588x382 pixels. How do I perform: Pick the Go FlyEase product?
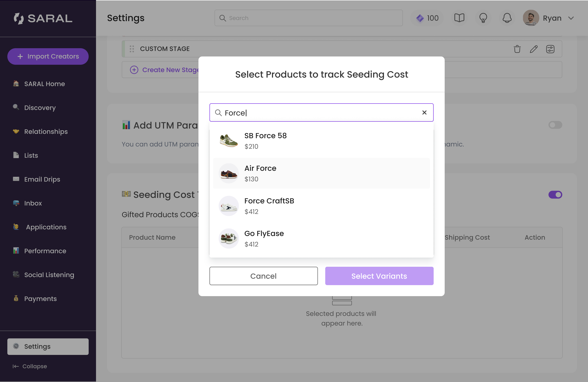(321, 239)
